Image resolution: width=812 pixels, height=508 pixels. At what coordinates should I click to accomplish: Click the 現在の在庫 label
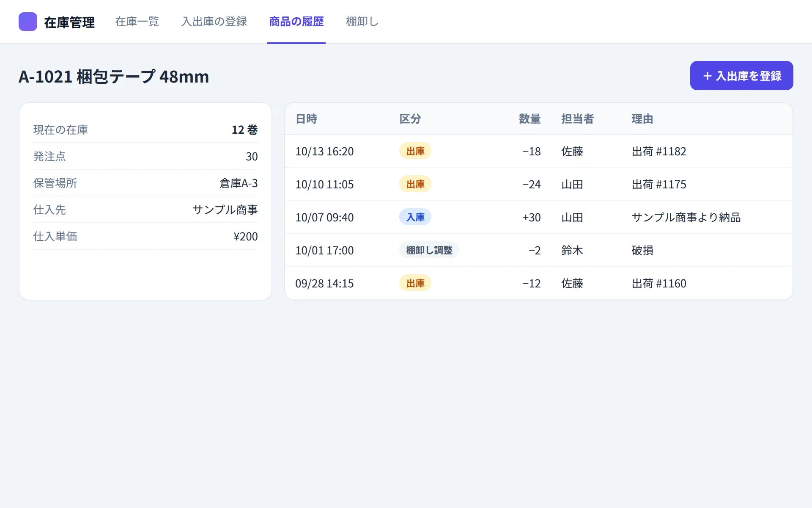pyautogui.click(x=60, y=130)
